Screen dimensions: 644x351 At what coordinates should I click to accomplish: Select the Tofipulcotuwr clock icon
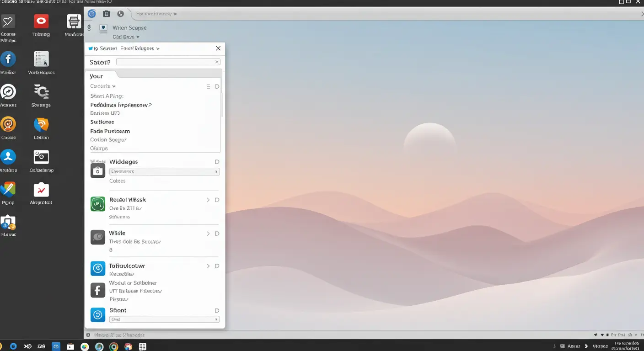pos(97,269)
